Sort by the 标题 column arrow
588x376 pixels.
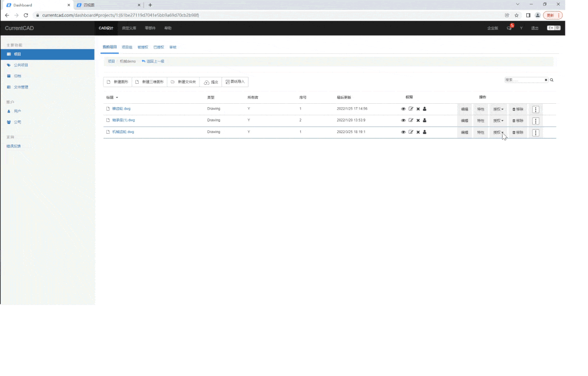[117, 98]
